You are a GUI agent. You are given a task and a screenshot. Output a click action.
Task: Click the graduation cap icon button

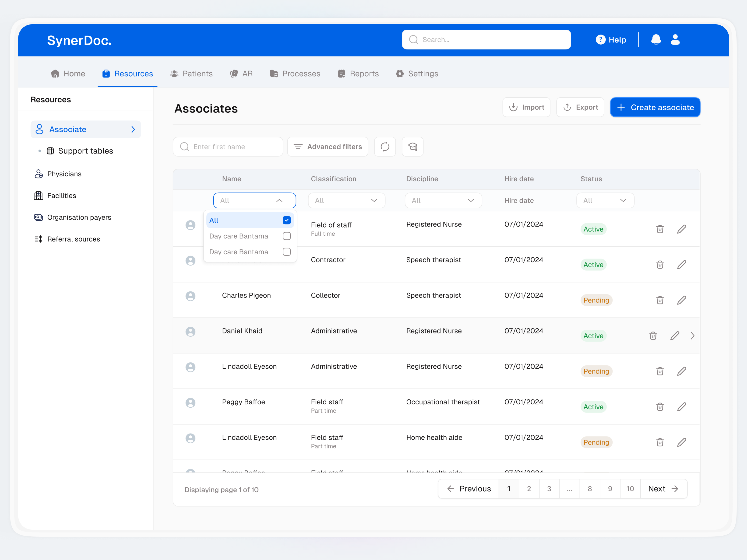(413, 147)
